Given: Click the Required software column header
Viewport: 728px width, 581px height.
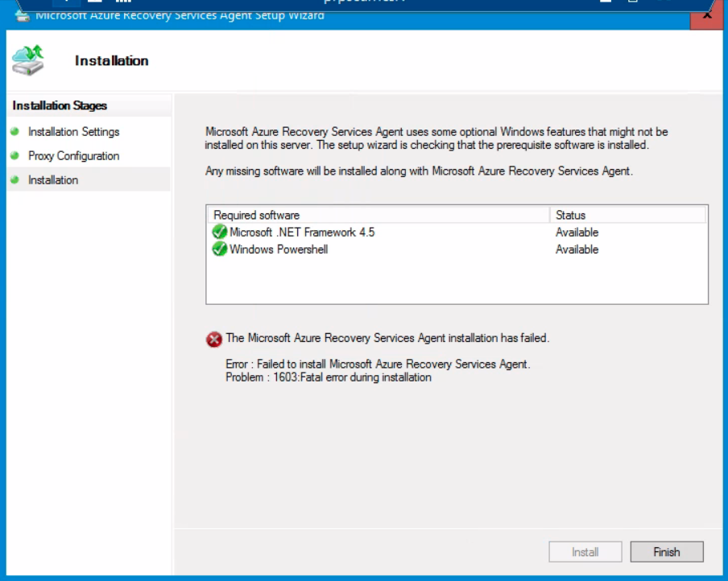Looking at the screenshot, I should (x=378, y=215).
